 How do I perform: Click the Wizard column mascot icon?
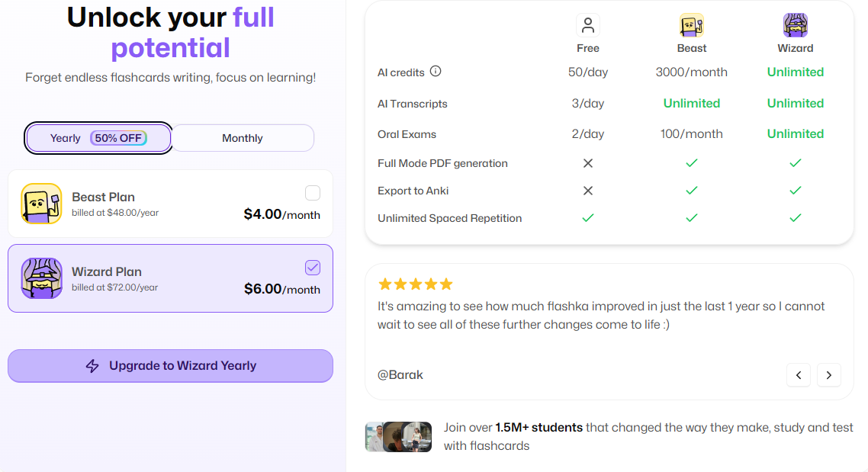coord(796,25)
